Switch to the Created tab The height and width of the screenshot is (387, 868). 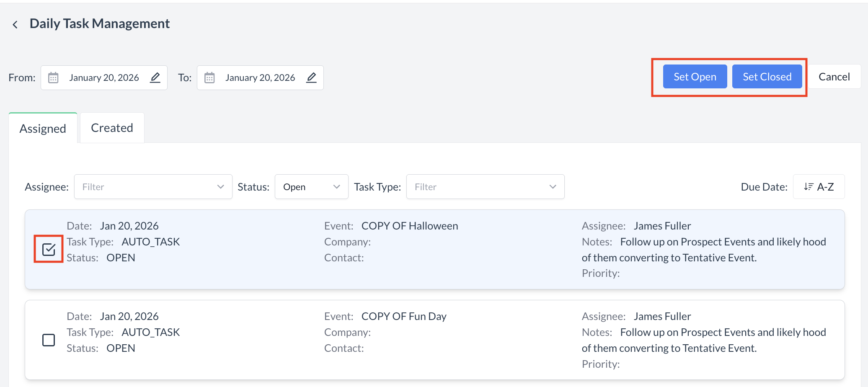click(x=112, y=128)
